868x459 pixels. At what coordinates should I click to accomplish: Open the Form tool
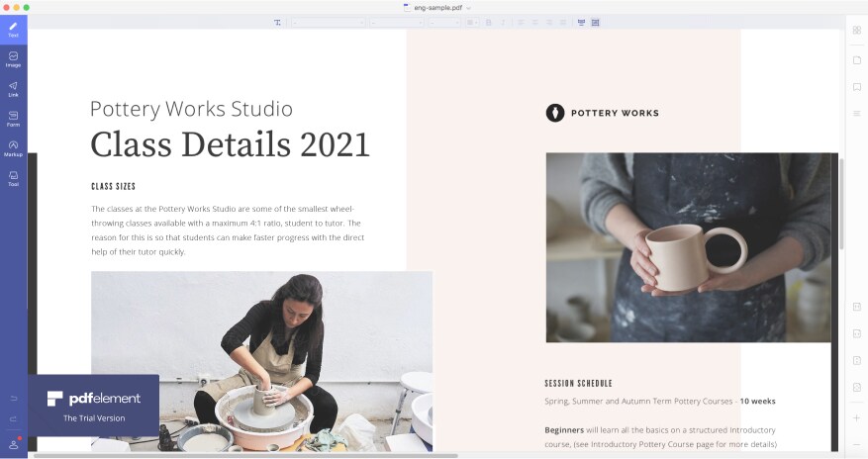(13, 119)
